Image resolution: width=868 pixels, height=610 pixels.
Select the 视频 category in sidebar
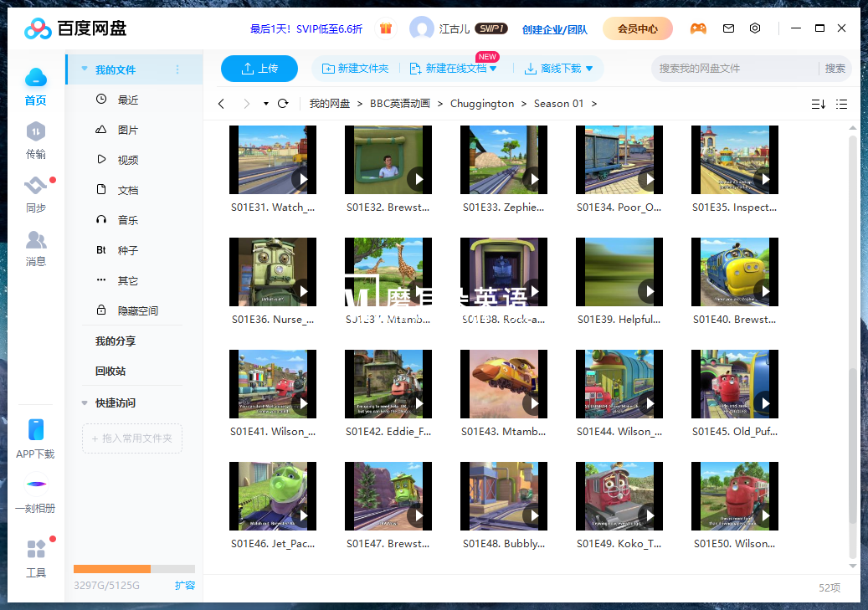127,159
